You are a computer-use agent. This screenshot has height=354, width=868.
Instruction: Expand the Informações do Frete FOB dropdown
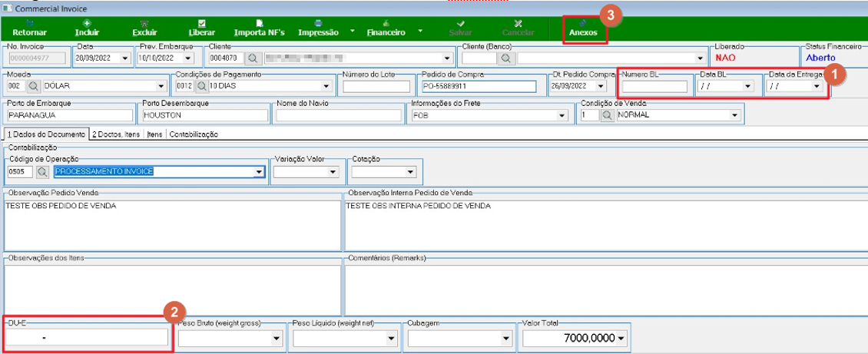[562, 115]
